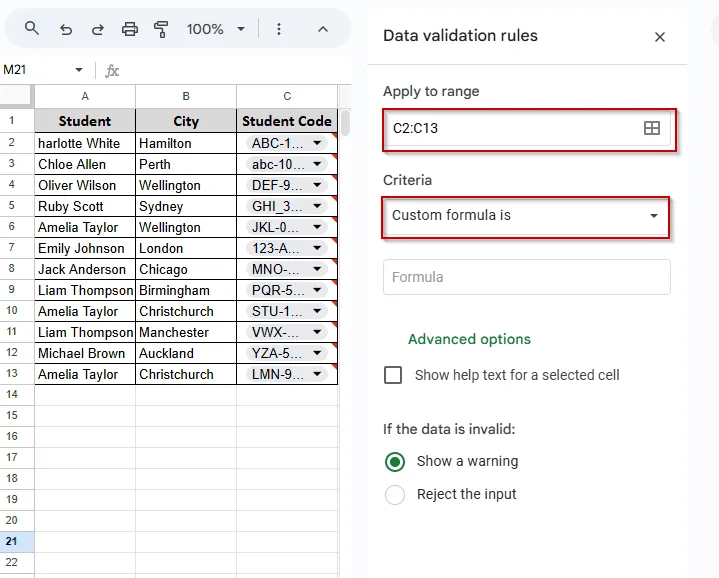Open dropdown arrow in abc-10 cell
Image resolution: width=719 pixels, height=578 pixels.
tap(317, 164)
